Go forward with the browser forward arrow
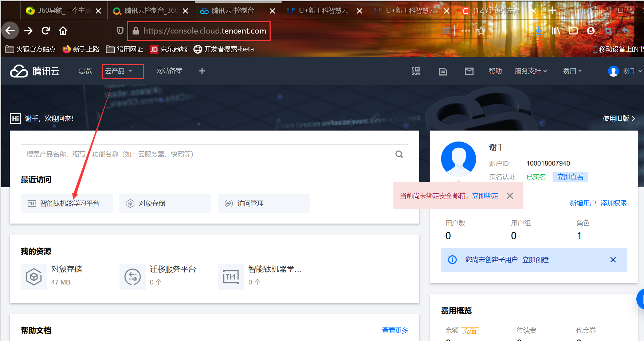This screenshot has width=644, height=341. pyautogui.click(x=28, y=31)
